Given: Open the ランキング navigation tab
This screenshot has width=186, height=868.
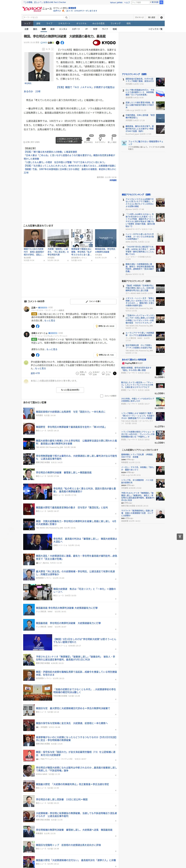Looking at the screenshot, I should [115, 24].
